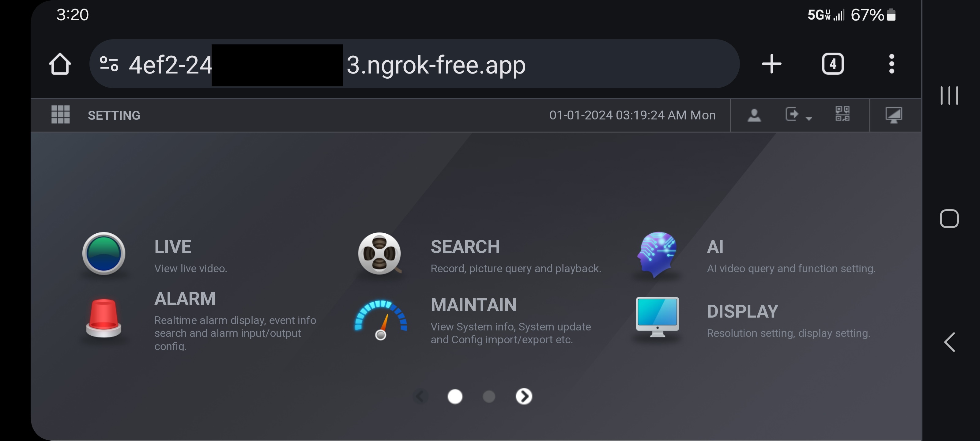Click the DISPLAY menu title

pyautogui.click(x=742, y=312)
